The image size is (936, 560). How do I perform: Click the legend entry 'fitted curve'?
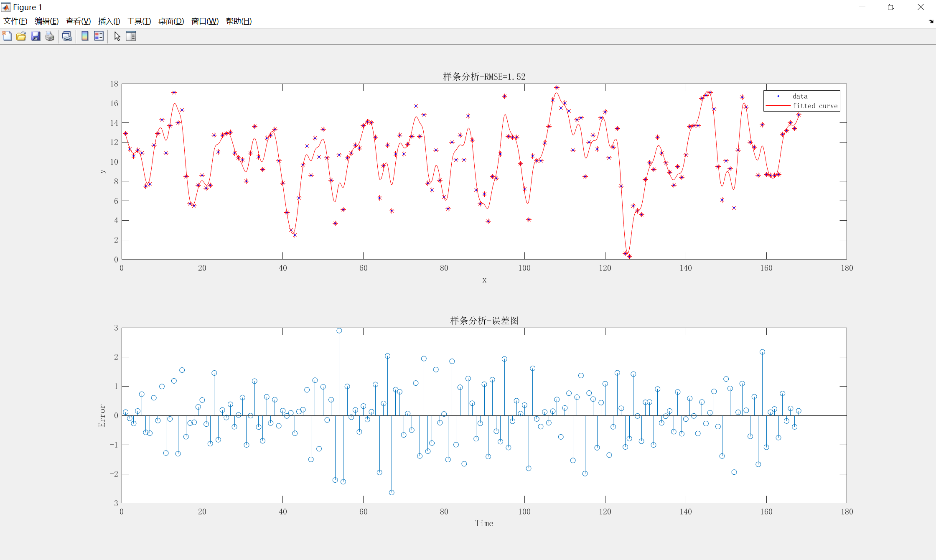pyautogui.click(x=815, y=106)
